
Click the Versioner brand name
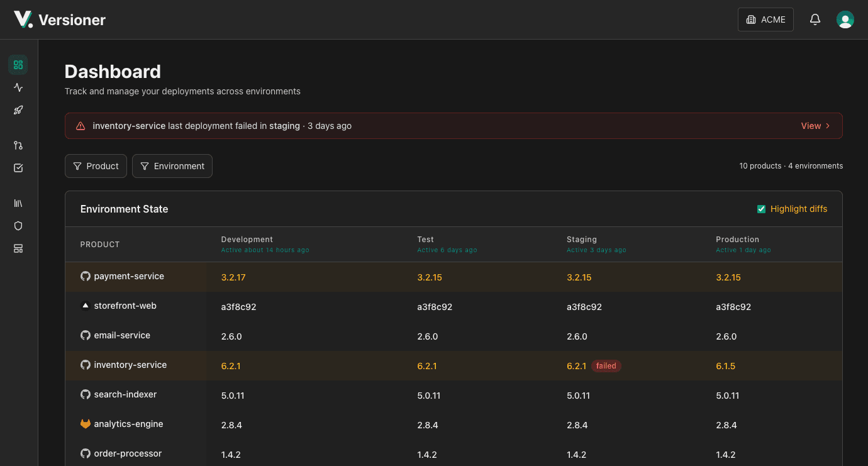(72, 20)
